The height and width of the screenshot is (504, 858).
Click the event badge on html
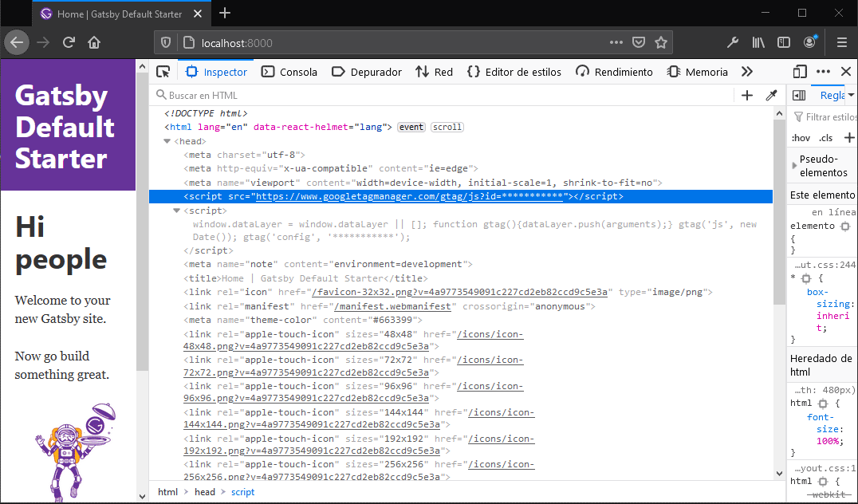coord(411,127)
